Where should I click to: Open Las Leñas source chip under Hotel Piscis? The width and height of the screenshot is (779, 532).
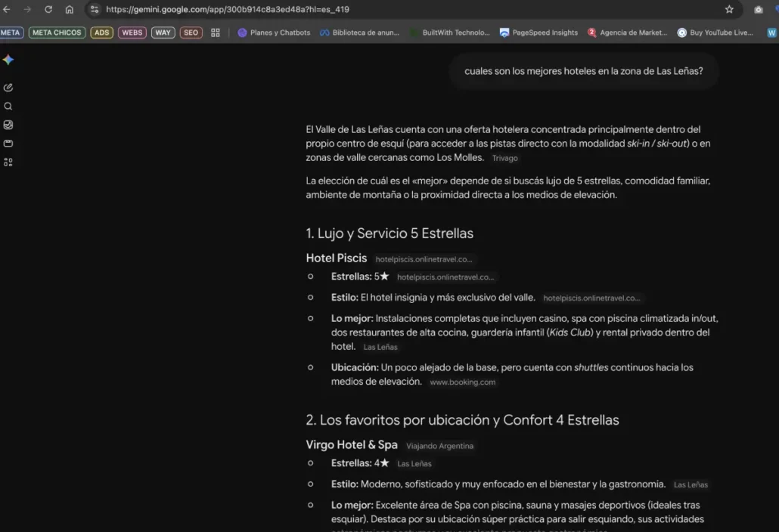380,347
